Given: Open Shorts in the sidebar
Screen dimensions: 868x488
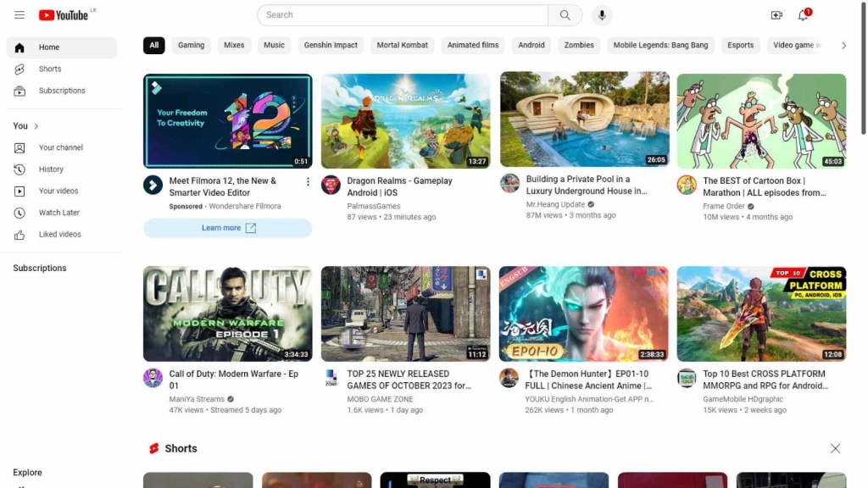Looking at the screenshot, I should (61, 69).
